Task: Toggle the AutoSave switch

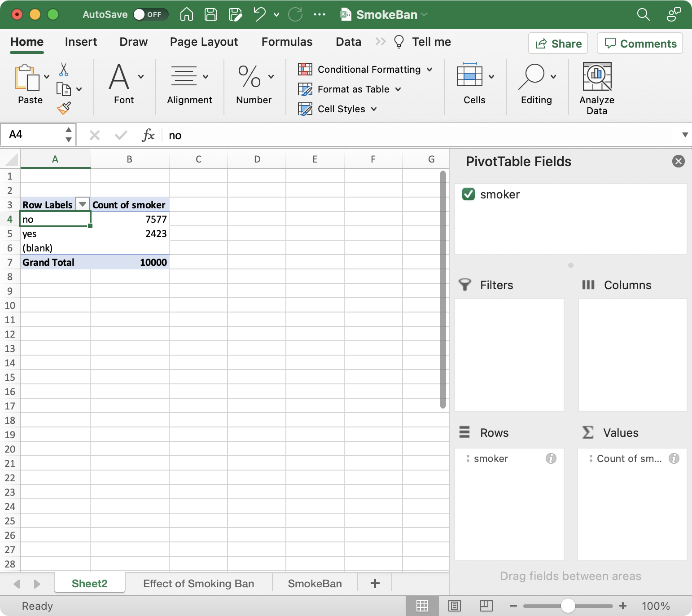Action: click(150, 14)
